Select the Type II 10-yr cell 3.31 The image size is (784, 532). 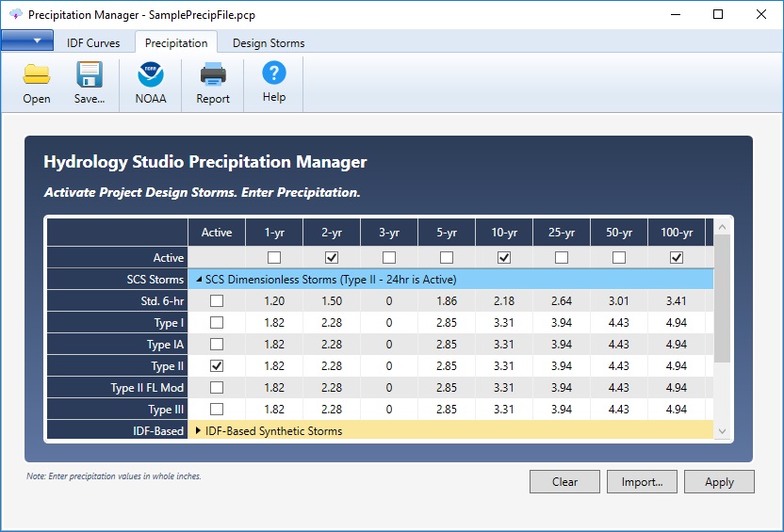click(x=504, y=365)
